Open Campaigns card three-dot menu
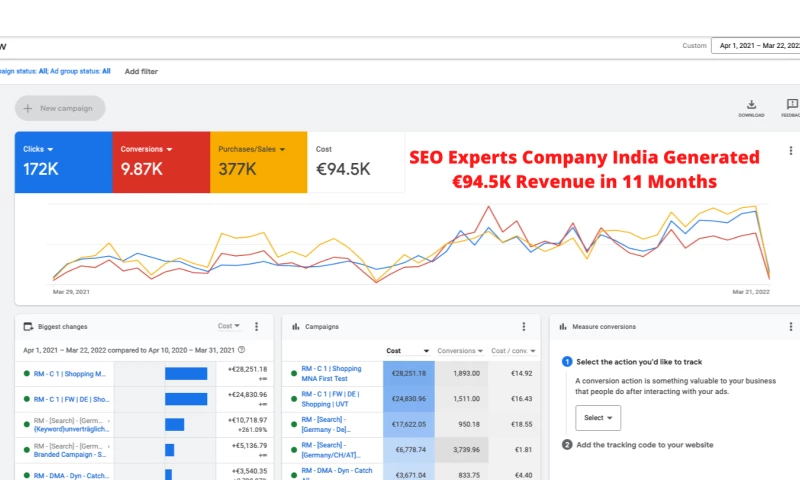Screen dimensions: 800x480 pos(523,326)
